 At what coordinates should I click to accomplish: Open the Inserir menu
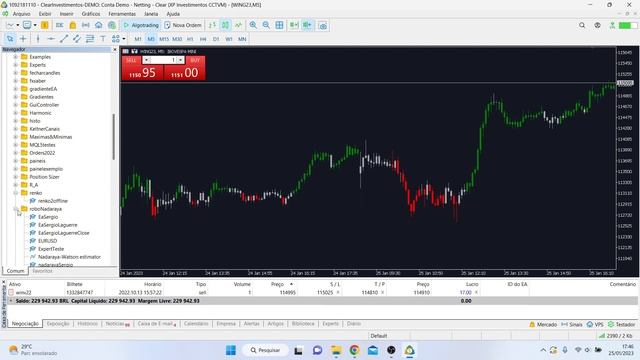[67, 14]
